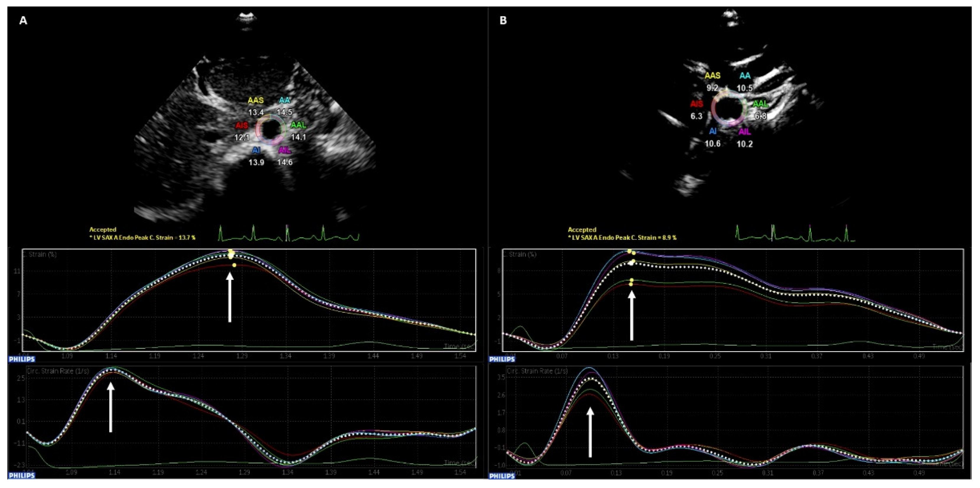Screen dimensions: 980x488
Task: Click the PHILIPS logo under panel A strain graph
Action: (22, 359)
